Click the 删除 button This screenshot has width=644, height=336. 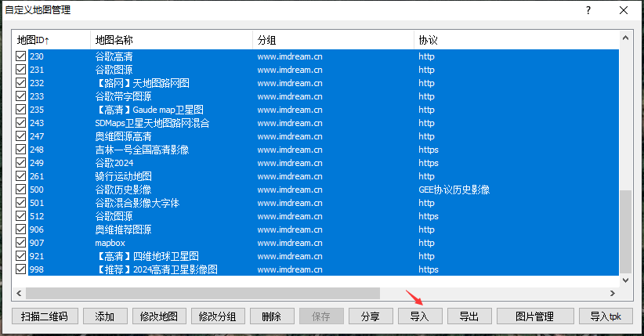[272, 316]
